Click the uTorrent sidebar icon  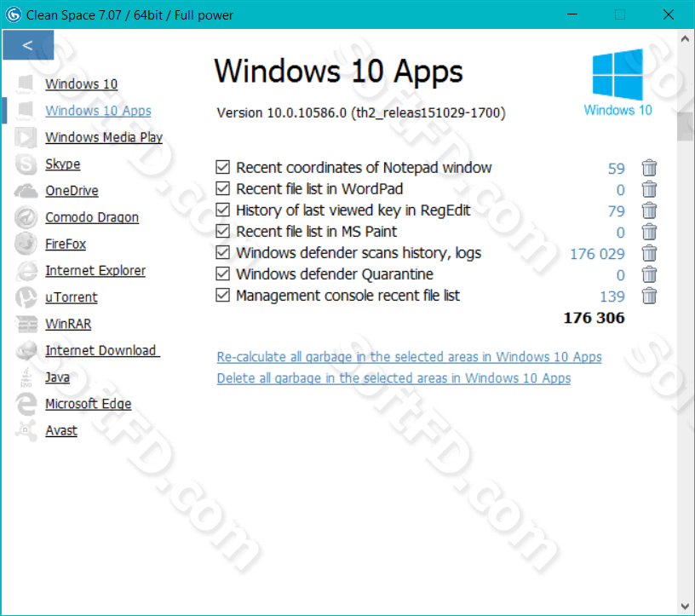[26, 297]
